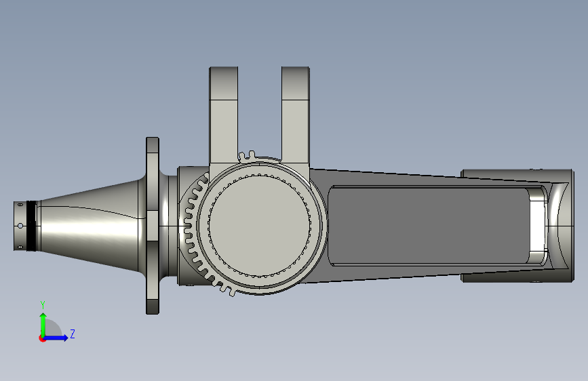Click the blue Z axis arrow of the triad

[56, 338]
